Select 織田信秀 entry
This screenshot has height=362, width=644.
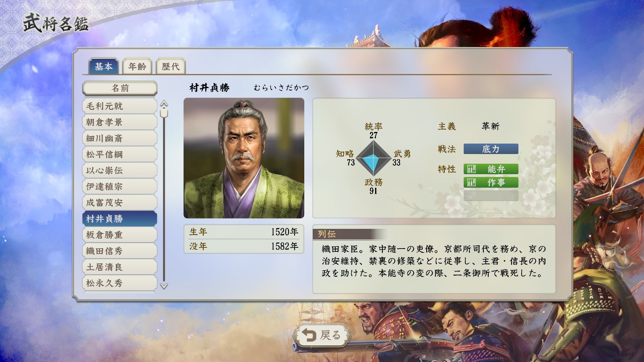[120, 251]
